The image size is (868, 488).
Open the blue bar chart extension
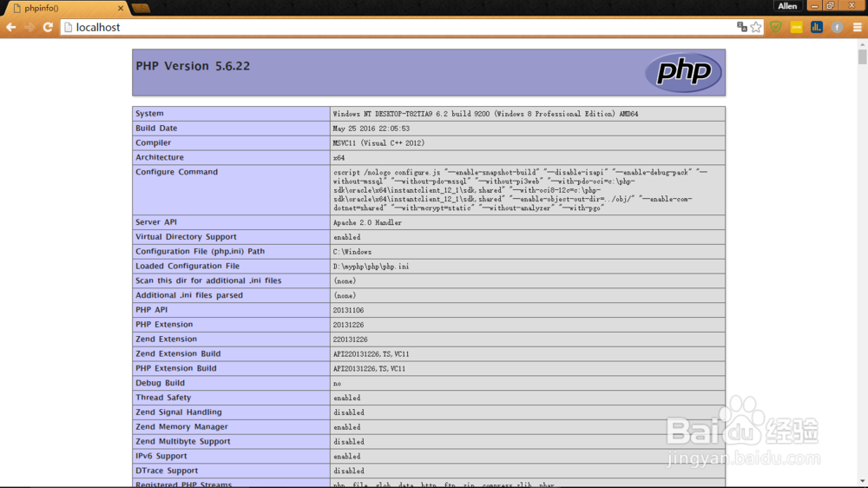click(817, 27)
